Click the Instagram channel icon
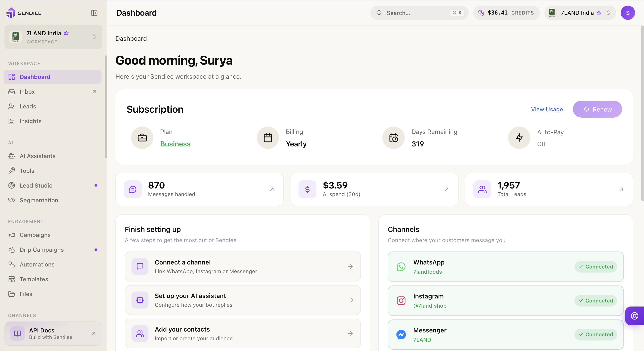The height and width of the screenshot is (351, 644). click(401, 301)
